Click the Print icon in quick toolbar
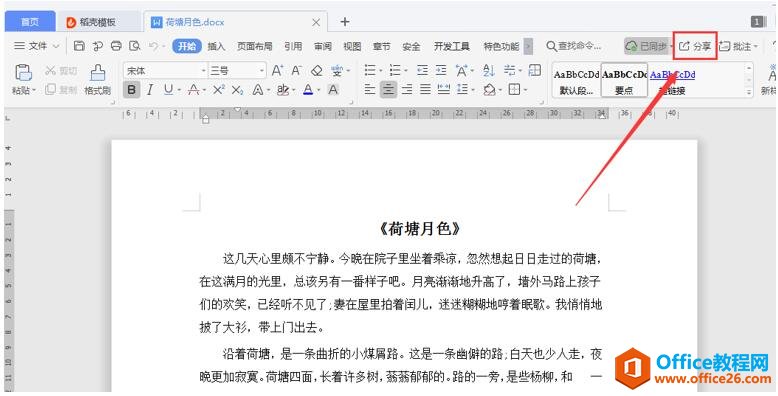Screen dimensions: 778x396 116,46
